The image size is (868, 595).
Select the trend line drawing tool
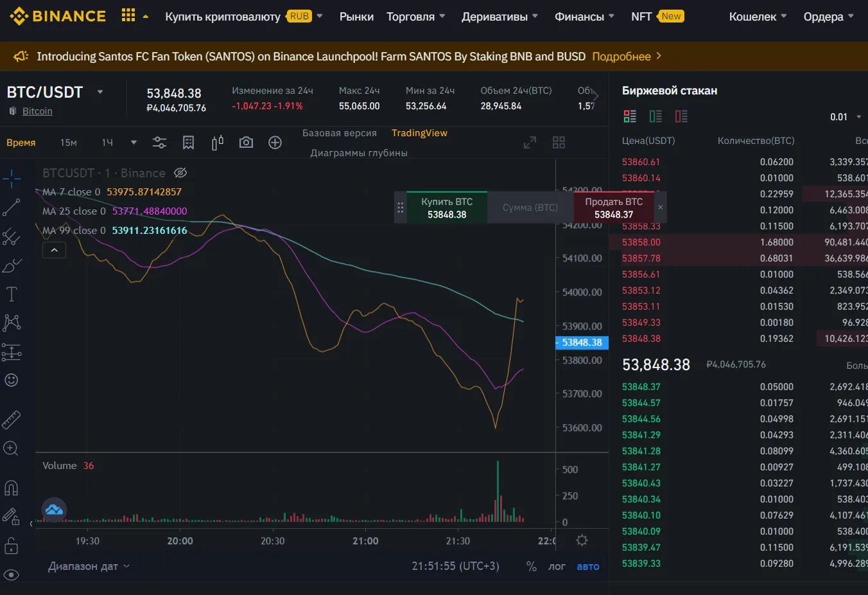point(12,208)
